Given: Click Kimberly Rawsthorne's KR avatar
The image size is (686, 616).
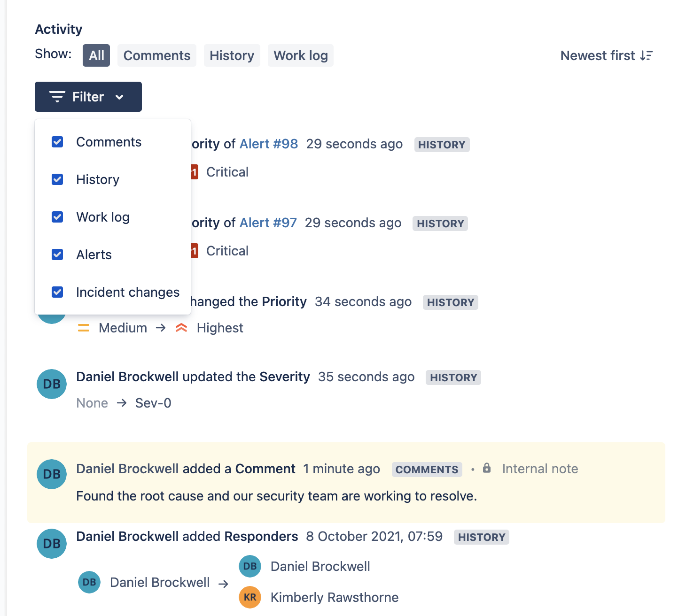Looking at the screenshot, I should pyautogui.click(x=250, y=597).
